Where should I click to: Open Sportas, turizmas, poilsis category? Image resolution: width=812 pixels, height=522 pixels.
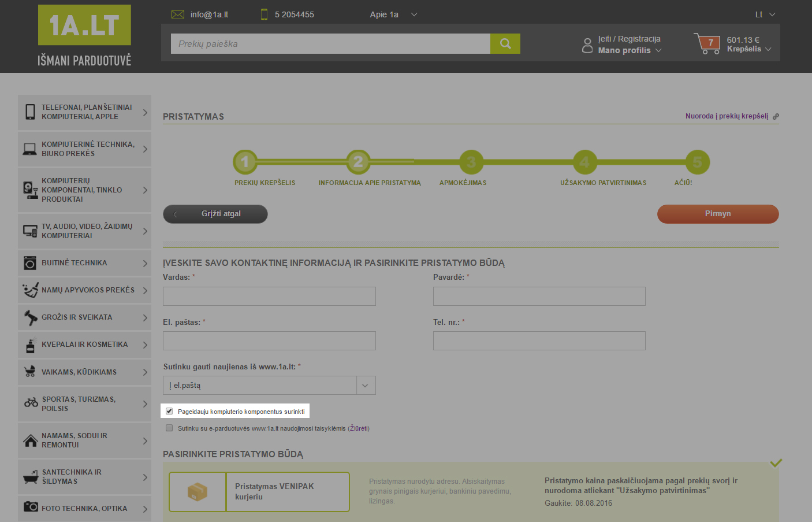[84, 403]
